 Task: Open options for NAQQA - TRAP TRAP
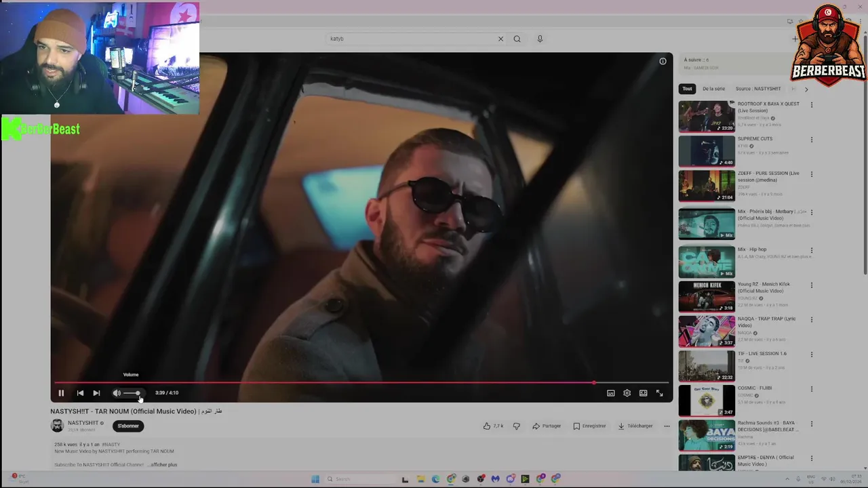pos(812,320)
